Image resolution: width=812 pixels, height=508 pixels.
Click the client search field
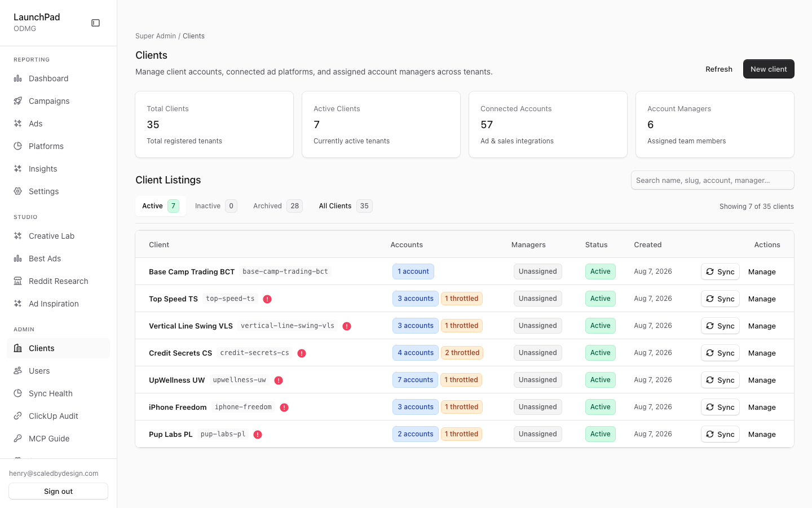point(713,180)
